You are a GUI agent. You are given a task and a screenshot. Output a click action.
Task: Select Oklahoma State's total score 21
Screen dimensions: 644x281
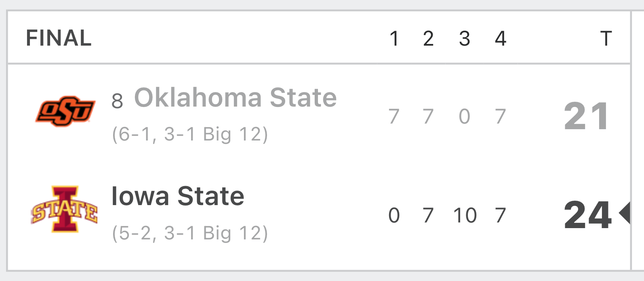coord(586,116)
